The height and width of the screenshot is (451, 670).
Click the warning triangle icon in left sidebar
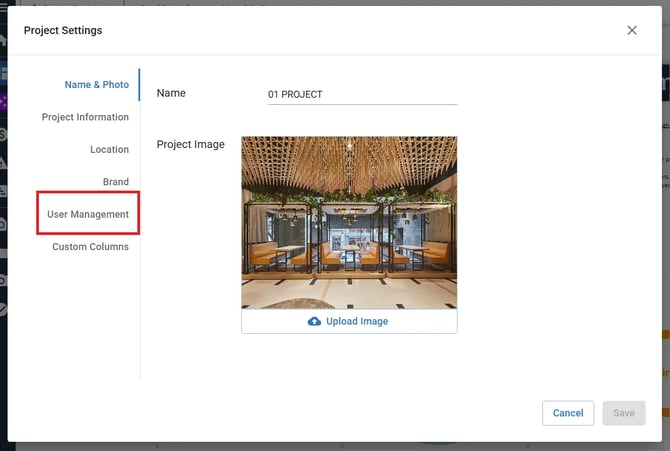click(3, 162)
